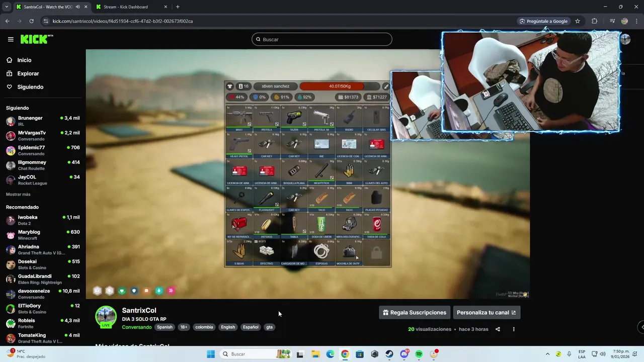Select the Placas Pesadas armor item

[376, 199]
